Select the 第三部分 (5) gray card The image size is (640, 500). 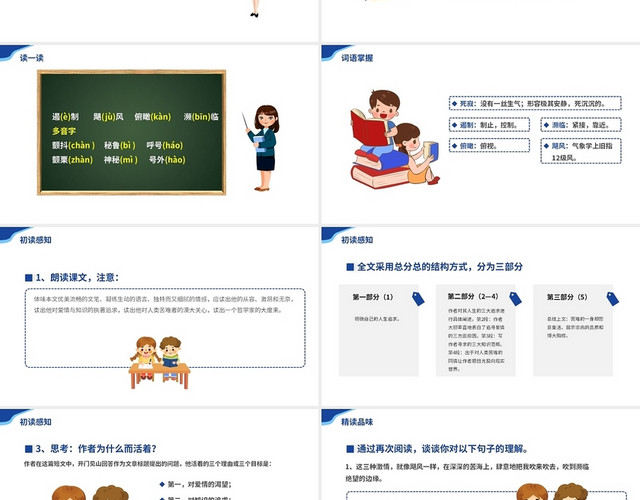pos(573,330)
